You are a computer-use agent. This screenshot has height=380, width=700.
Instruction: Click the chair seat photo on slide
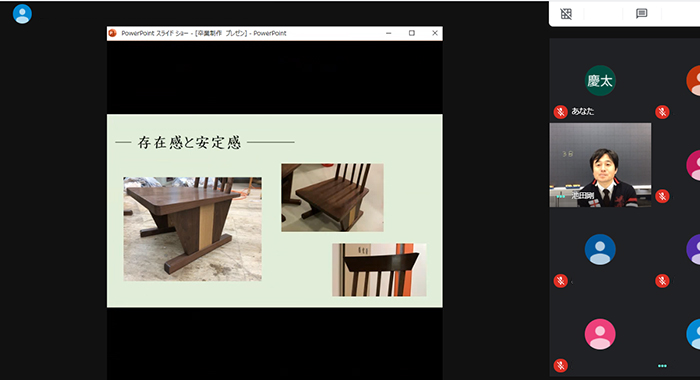(332, 197)
